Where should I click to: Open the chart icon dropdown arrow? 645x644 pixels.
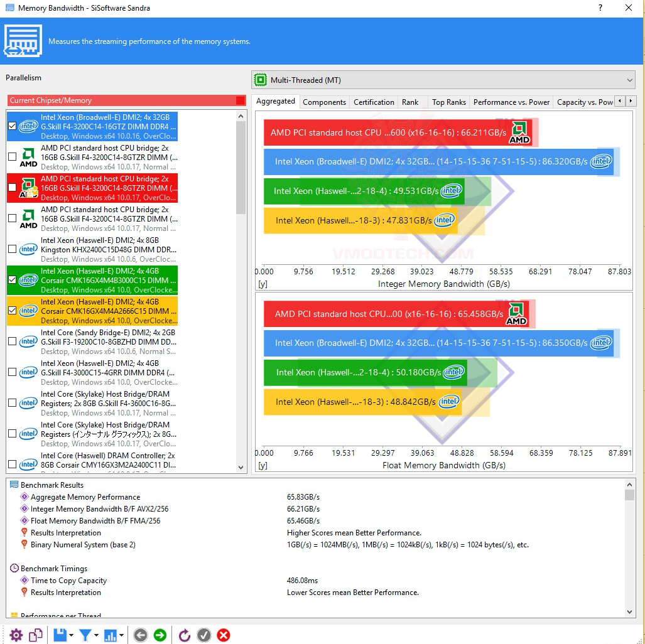click(121, 635)
